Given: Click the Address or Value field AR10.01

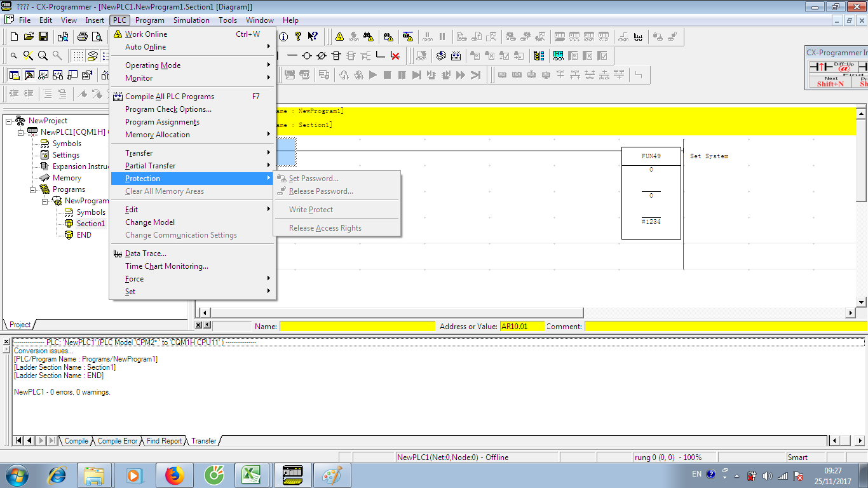Looking at the screenshot, I should [x=522, y=326].
